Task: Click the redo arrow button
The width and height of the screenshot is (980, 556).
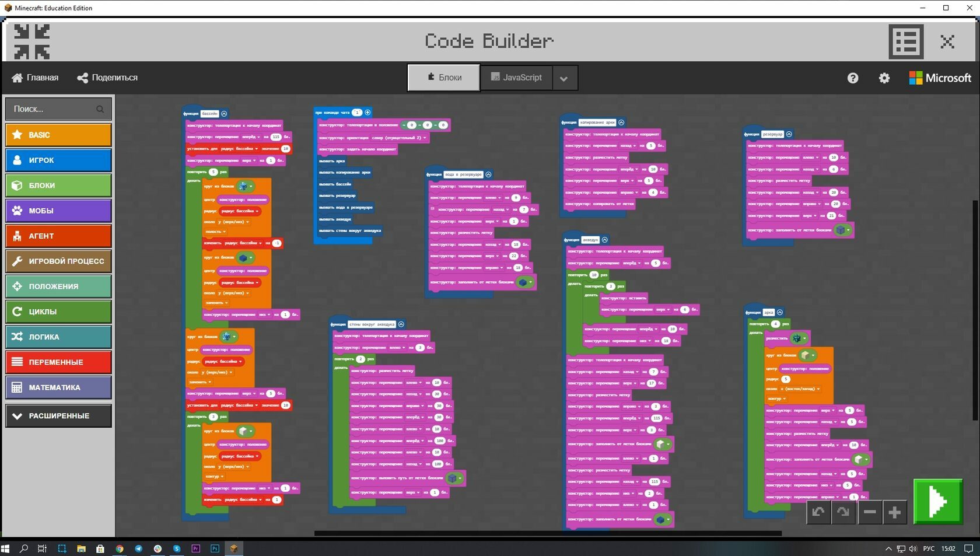Action: tap(843, 512)
